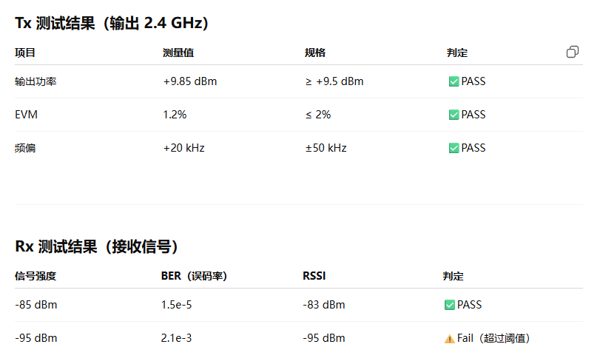The height and width of the screenshot is (364, 600).
Task: Click the copy table icon
Action: [x=572, y=52]
